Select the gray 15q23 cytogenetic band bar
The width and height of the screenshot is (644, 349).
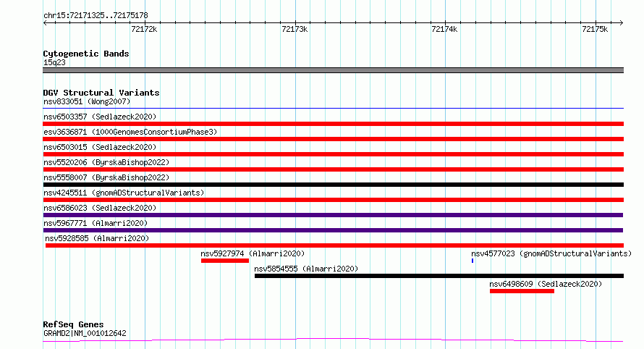coord(333,70)
